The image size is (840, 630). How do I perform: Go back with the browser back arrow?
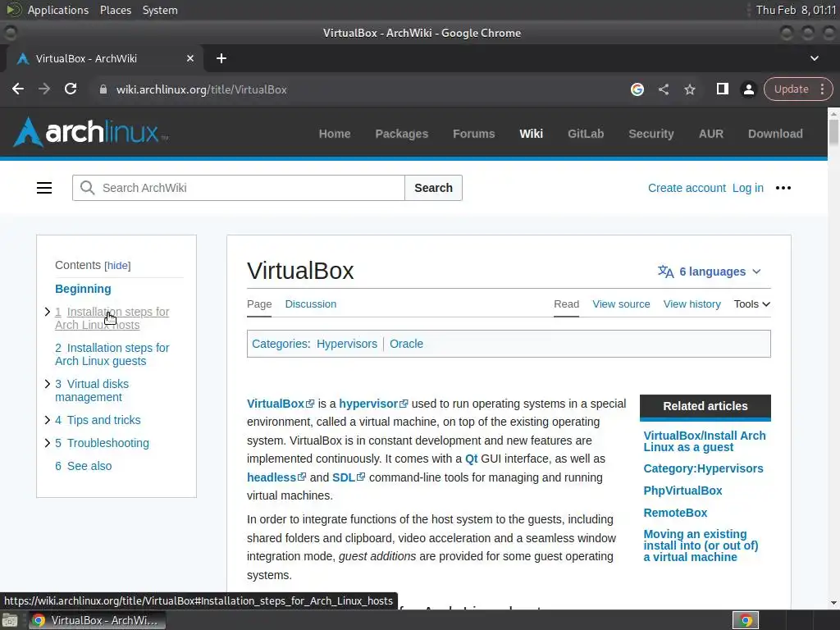[18, 89]
